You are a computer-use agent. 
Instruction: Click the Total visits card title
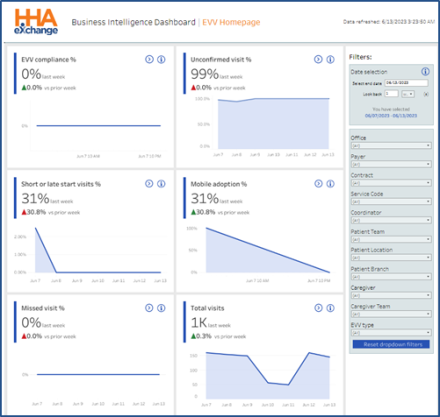[x=207, y=308]
